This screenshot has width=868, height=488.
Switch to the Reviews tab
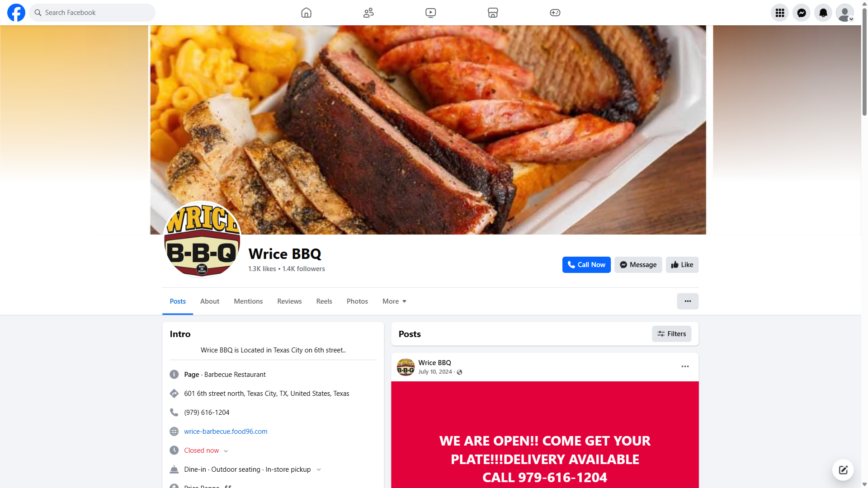tap(289, 301)
